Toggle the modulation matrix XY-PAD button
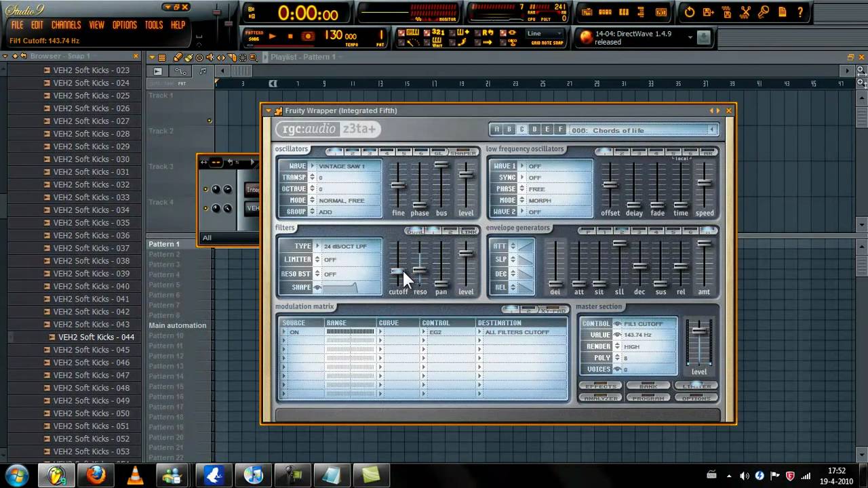The width and height of the screenshot is (868, 488). click(x=554, y=310)
